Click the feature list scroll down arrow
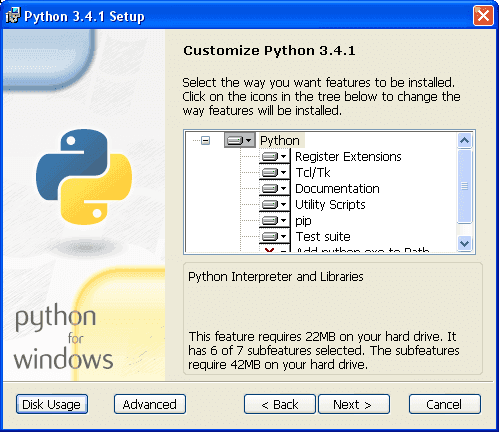The width and height of the screenshot is (499, 432). 465,243
